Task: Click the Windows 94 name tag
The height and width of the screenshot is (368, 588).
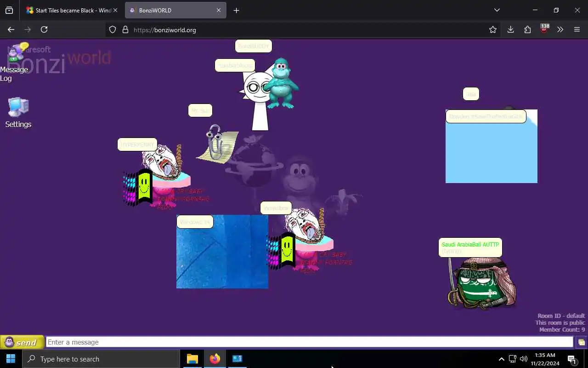Action: (195, 222)
